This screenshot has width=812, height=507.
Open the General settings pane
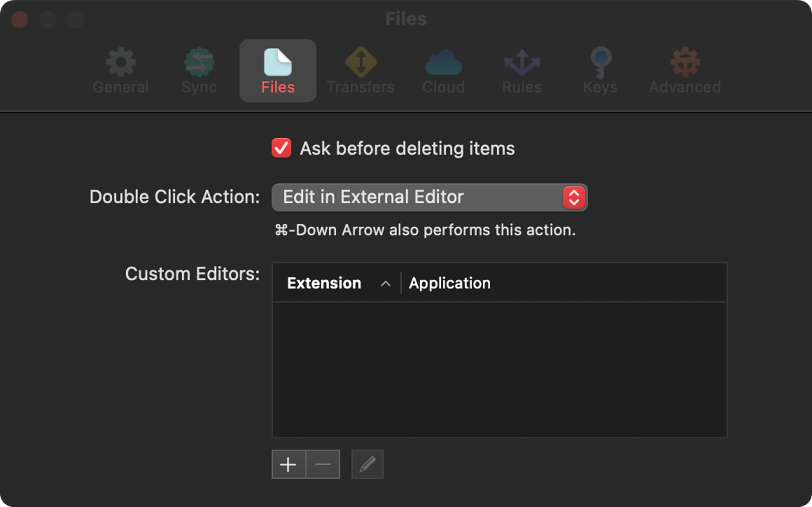click(121, 70)
